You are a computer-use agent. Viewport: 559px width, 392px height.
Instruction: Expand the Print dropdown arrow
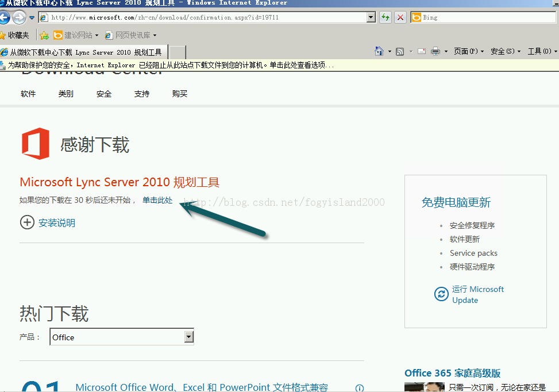click(x=446, y=51)
